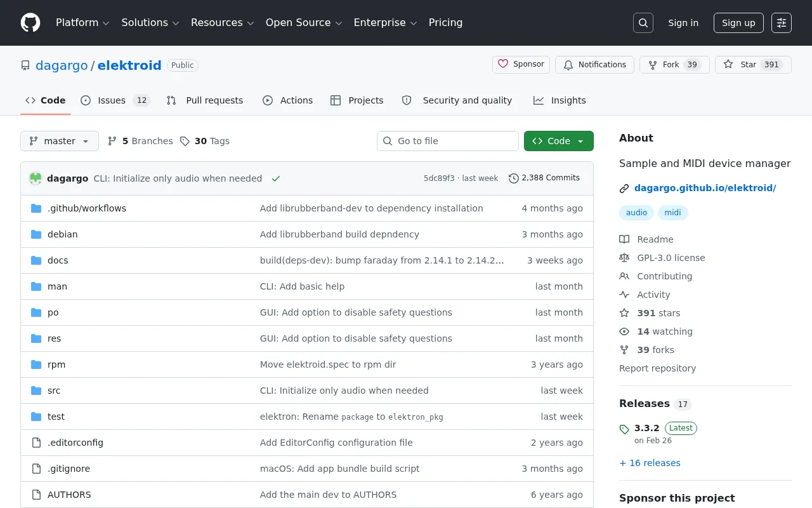The image size is (812, 508).
Task: View the 5 Branches list
Action: (140, 141)
